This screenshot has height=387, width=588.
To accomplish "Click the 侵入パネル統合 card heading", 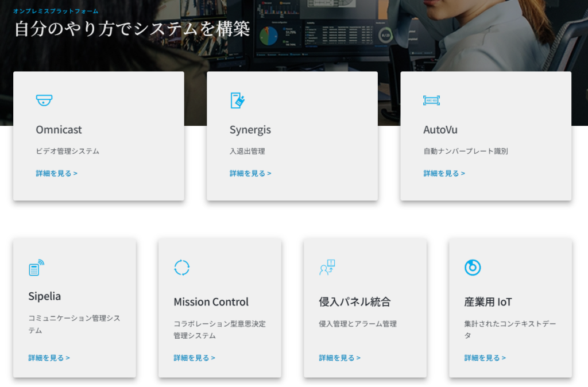I will click(354, 302).
